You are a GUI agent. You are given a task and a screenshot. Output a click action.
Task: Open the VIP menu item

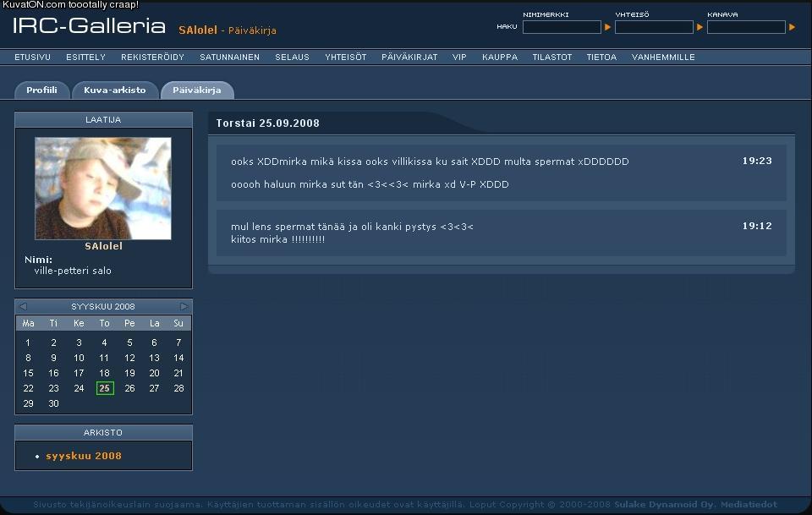(x=459, y=57)
